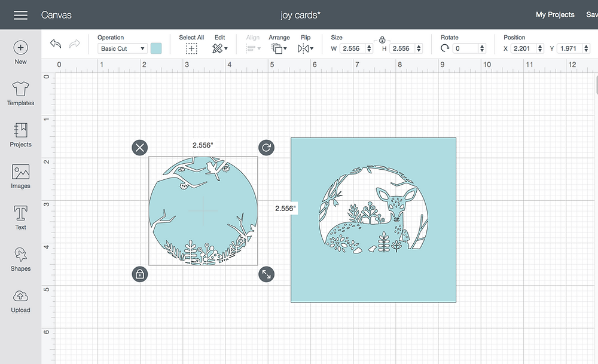
Task: Click the Rotate angle input field
Action: click(465, 48)
